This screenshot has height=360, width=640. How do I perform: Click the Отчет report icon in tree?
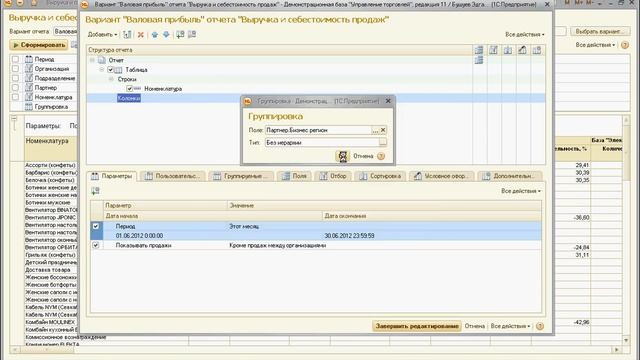(x=102, y=60)
